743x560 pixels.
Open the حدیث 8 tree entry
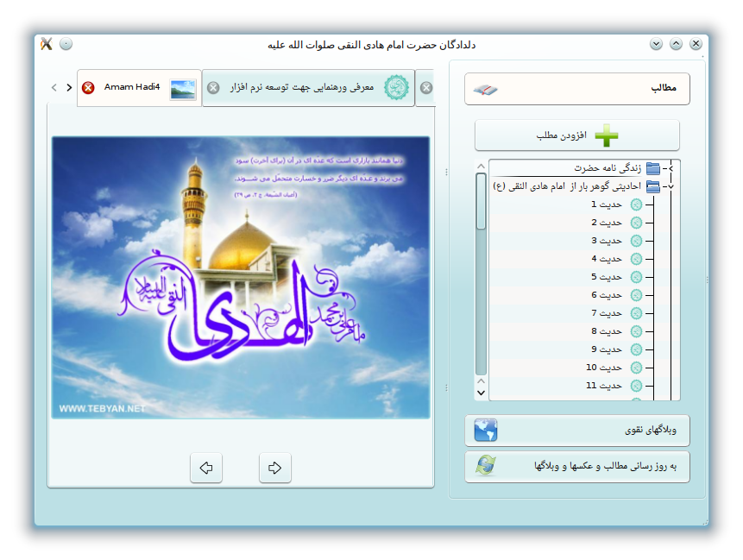[607, 331]
